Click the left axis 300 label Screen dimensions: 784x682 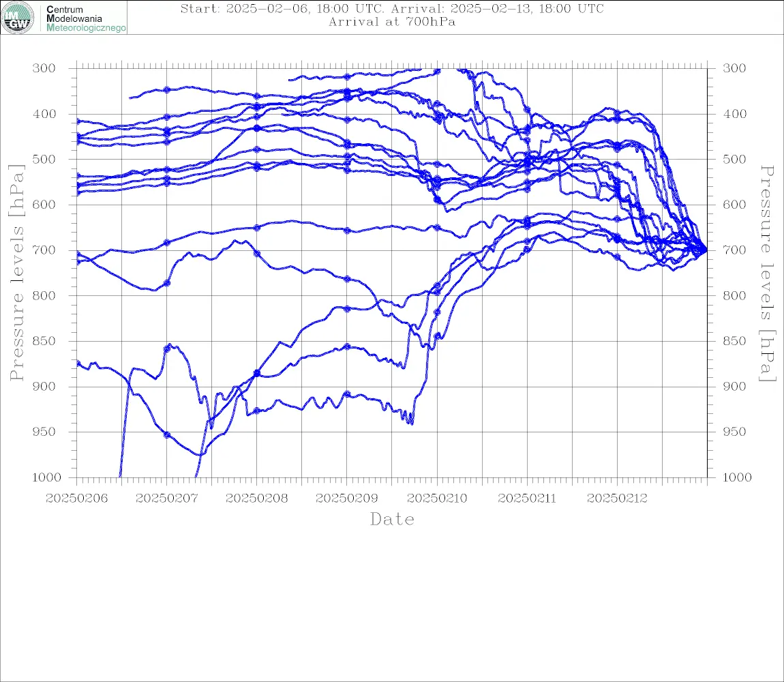tap(44, 68)
